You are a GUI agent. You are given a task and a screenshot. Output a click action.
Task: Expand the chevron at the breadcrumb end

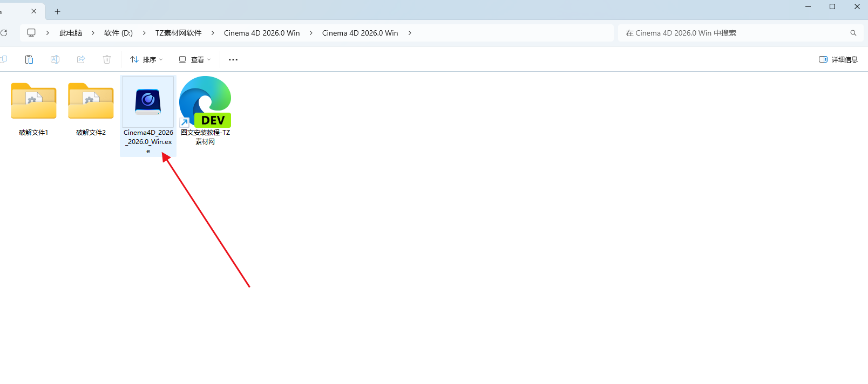pos(410,33)
